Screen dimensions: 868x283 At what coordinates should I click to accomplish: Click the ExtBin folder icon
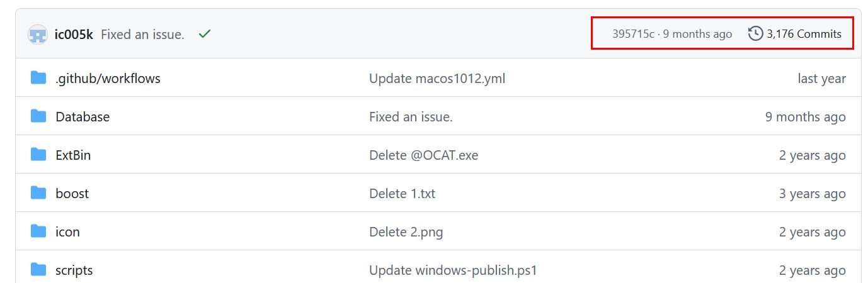(38, 155)
